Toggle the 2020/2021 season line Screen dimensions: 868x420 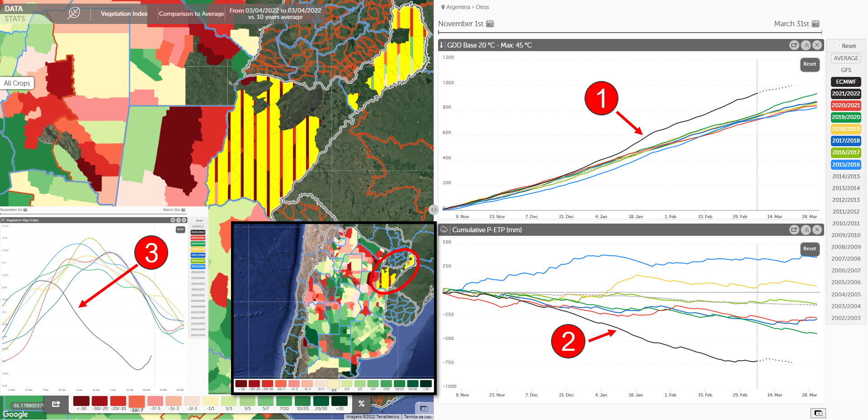[846, 105]
